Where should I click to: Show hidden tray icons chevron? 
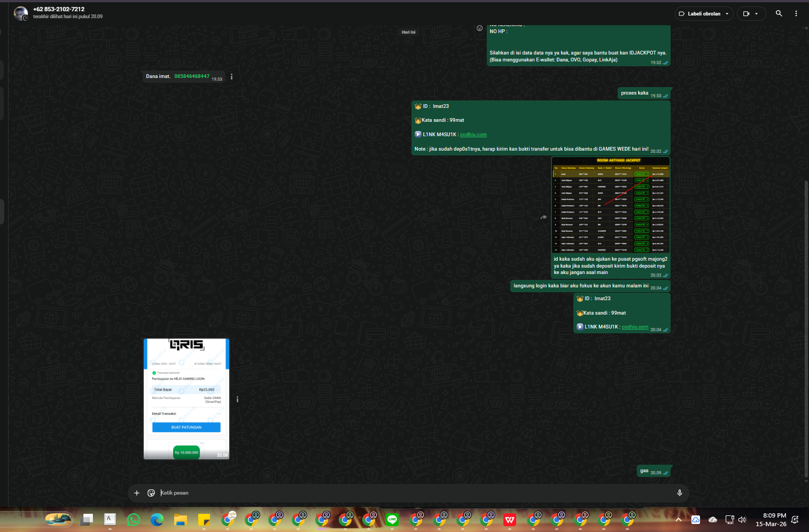pos(679,519)
